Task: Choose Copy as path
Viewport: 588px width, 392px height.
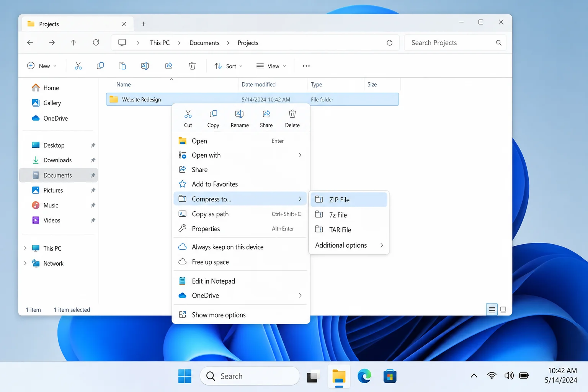Action: (240, 214)
